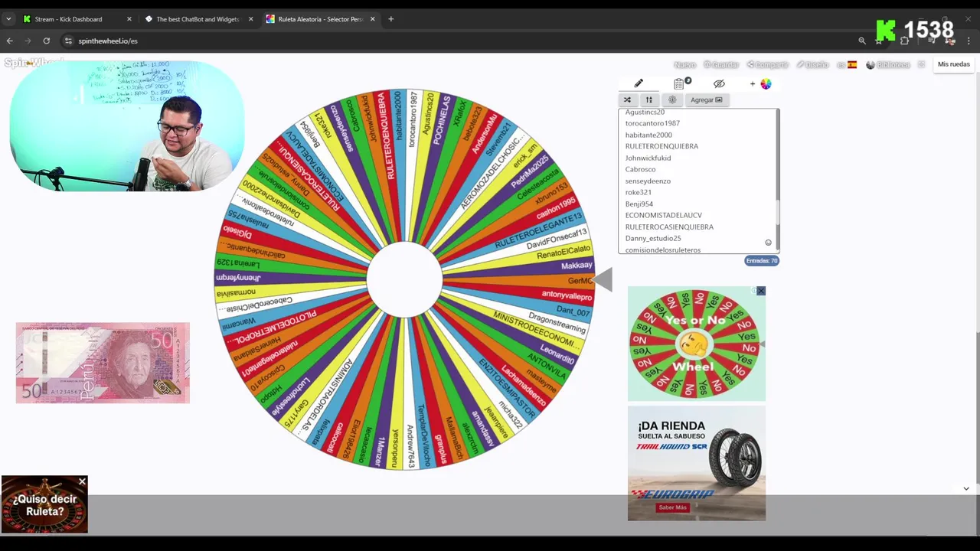The image size is (980, 551).
Task: Select entry Danny_estudio25 in the list
Action: (653, 238)
